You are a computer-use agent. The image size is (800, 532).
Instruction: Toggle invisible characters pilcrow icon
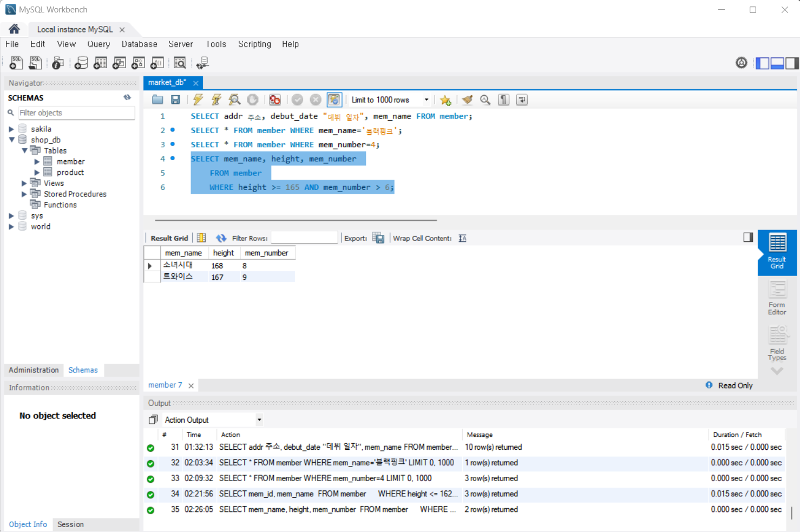[504, 100]
